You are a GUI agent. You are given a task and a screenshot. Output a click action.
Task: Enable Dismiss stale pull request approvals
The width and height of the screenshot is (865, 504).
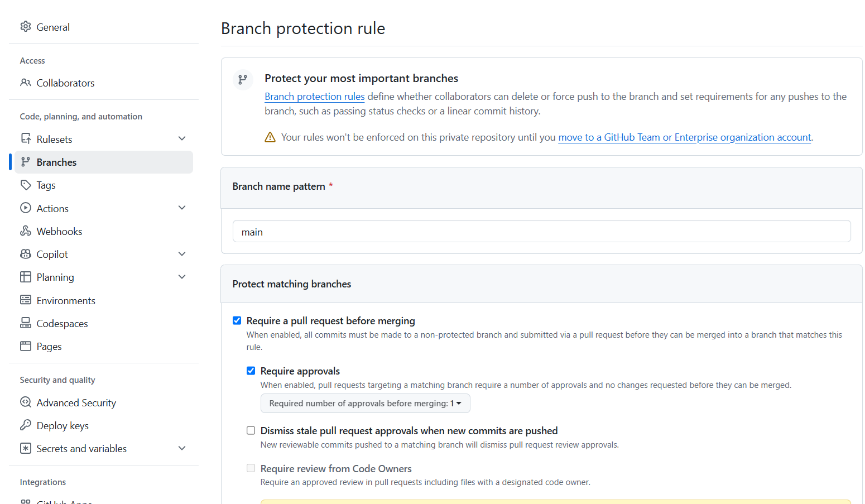click(251, 430)
